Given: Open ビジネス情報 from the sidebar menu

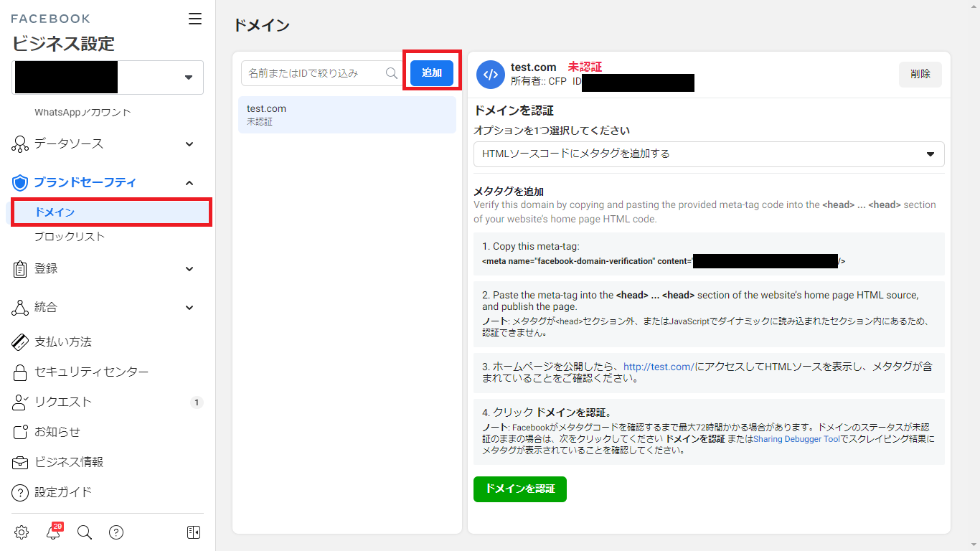Looking at the screenshot, I should point(69,463).
